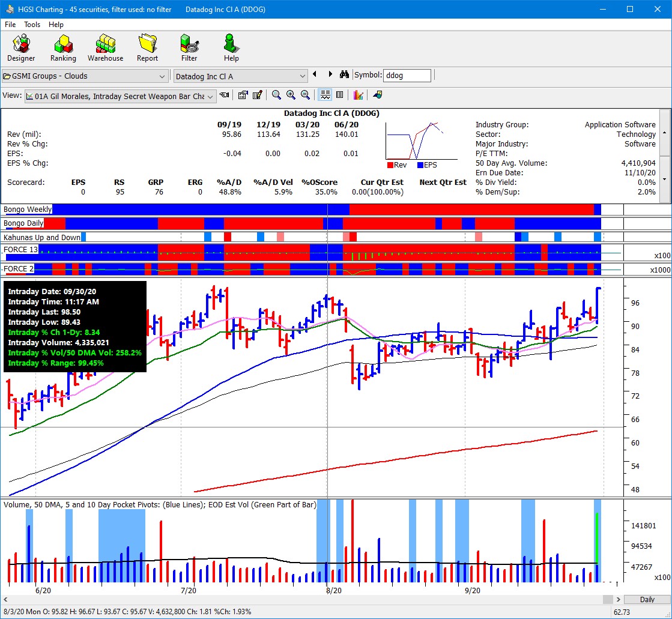Click the RS scorecard value 95

120,192
